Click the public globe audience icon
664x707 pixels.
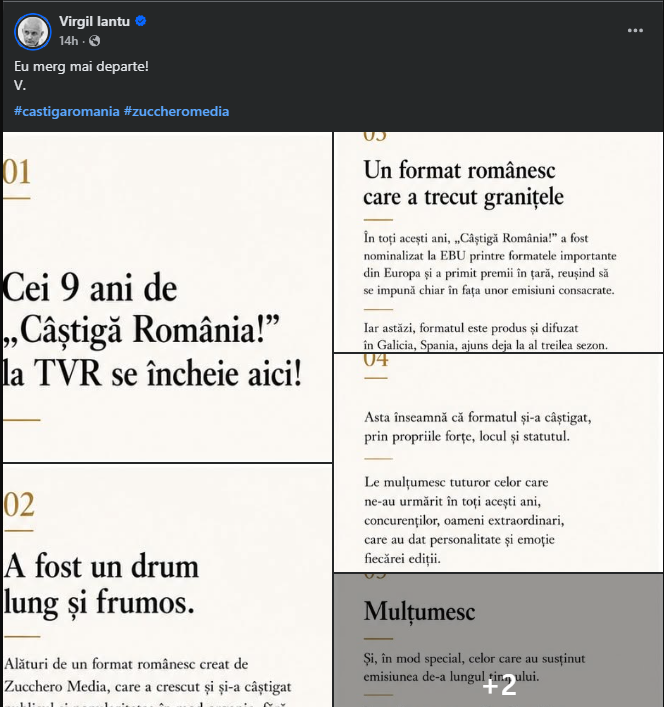click(x=95, y=41)
